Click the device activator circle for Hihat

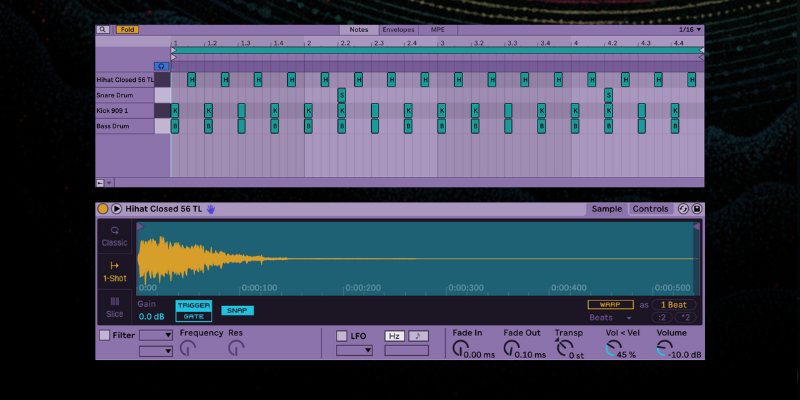(x=103, y=209)
